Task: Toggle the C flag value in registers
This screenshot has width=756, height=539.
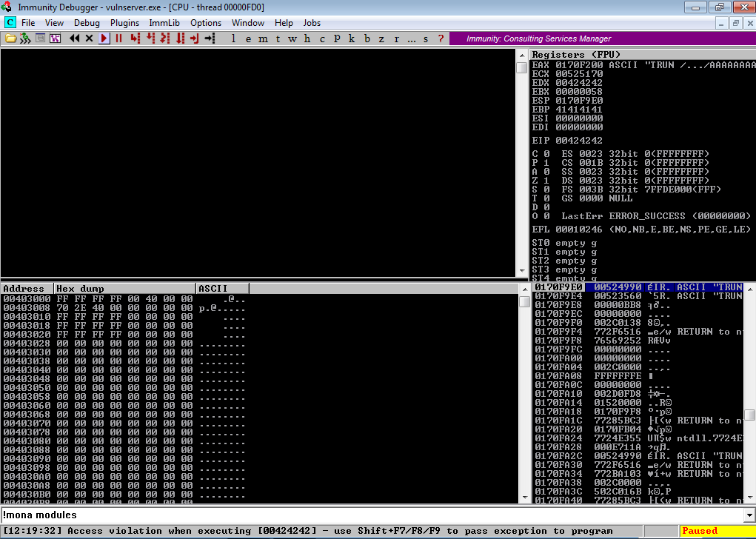Action: [x=546, y=154]
